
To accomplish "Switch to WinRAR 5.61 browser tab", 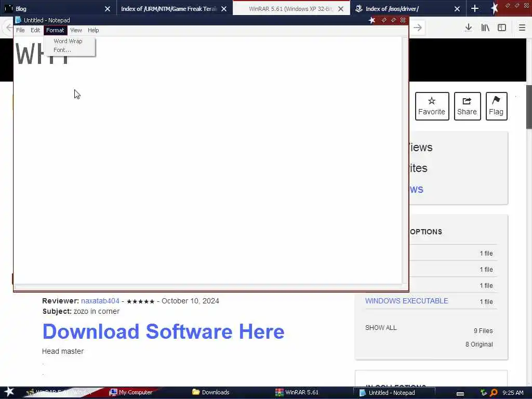I will [290, 9].
